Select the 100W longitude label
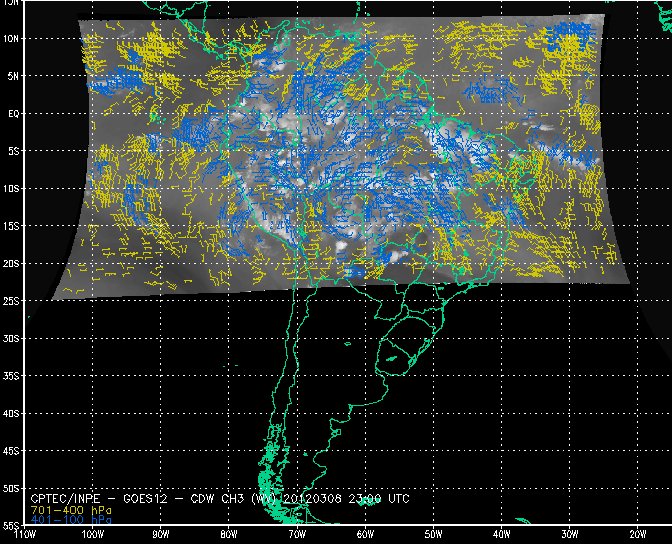The width and height of the screenshot is (672, 544). (93, 535)
